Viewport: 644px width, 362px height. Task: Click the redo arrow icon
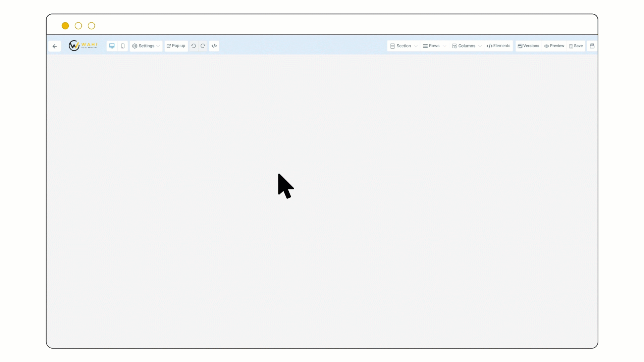[x=203, y=46]
